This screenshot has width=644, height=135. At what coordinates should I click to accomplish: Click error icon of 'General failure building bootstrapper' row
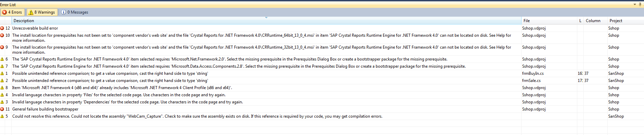click(x=2, y=109)
